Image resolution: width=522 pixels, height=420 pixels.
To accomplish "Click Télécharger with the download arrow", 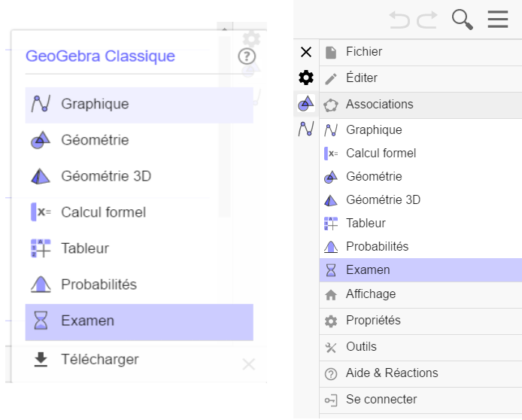I will point(139,359).
